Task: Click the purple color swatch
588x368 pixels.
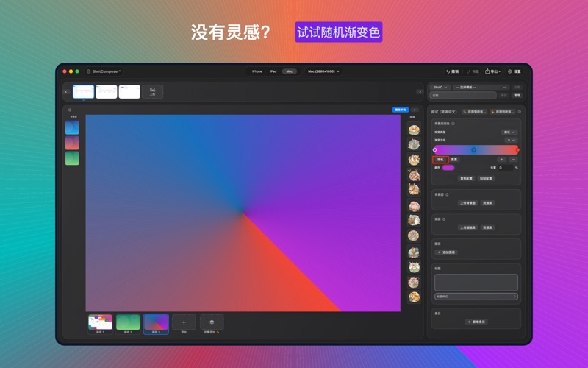Action: point(448,168)
